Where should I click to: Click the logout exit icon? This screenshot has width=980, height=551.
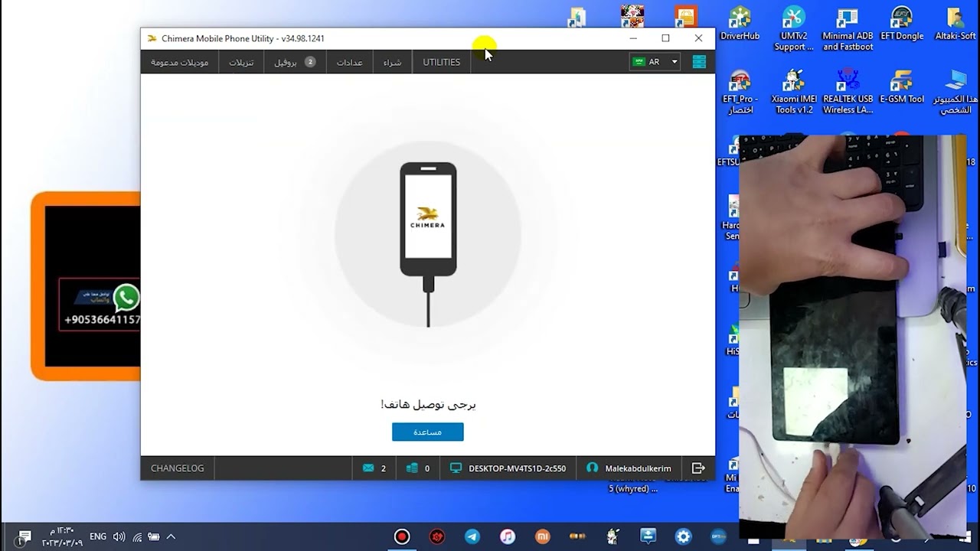698,468
